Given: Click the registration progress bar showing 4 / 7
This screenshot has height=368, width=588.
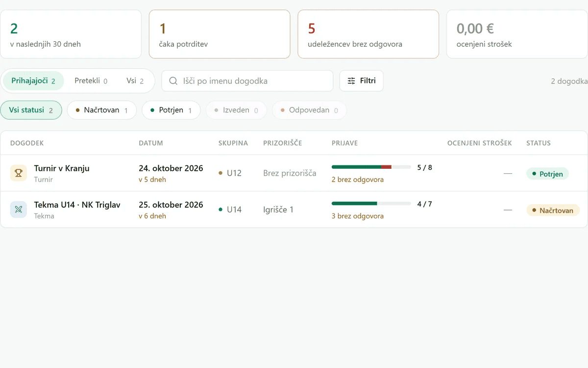Looking at the screenshot, I should point(371,204).
